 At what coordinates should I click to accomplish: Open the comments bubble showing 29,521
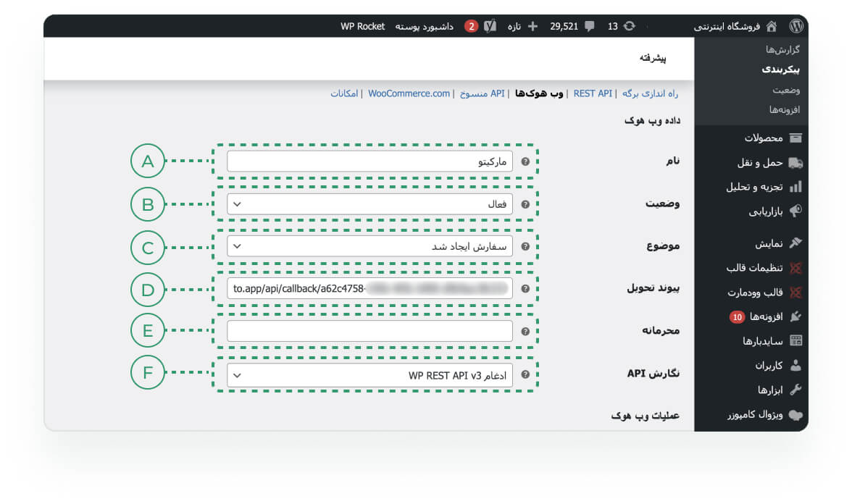[589, 26]
